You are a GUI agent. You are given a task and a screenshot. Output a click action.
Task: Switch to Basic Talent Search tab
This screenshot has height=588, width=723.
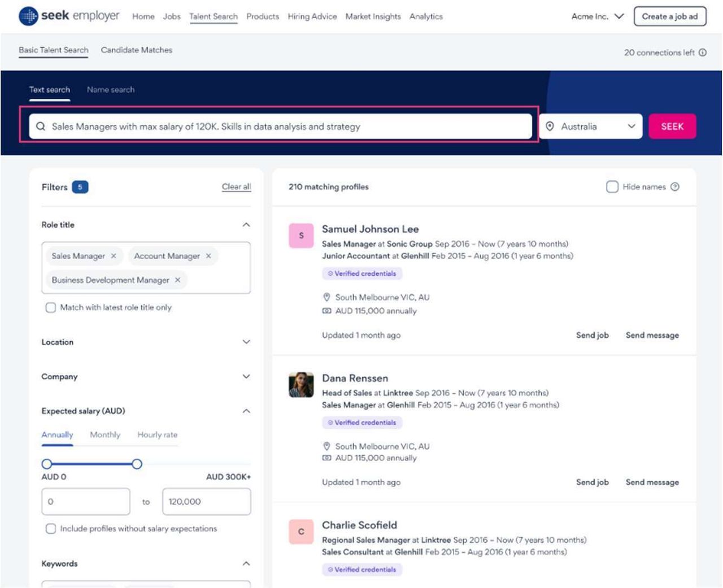click(54, 50)
